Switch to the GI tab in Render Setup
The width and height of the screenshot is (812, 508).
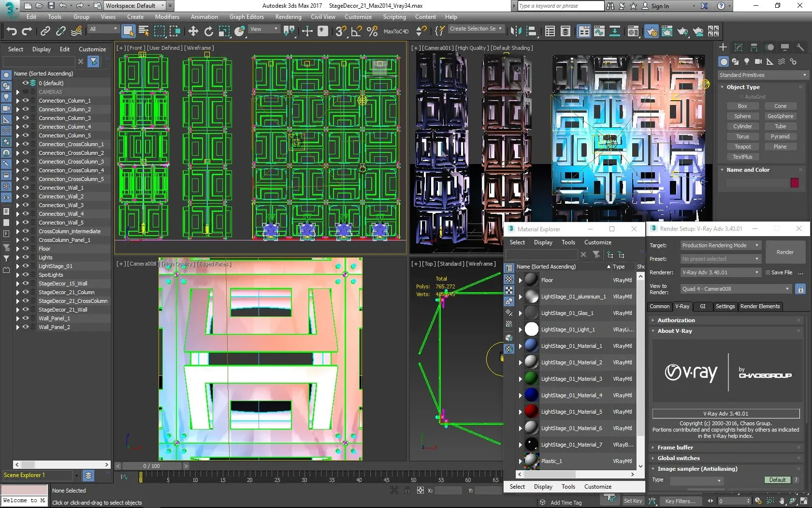pos(702,306)
